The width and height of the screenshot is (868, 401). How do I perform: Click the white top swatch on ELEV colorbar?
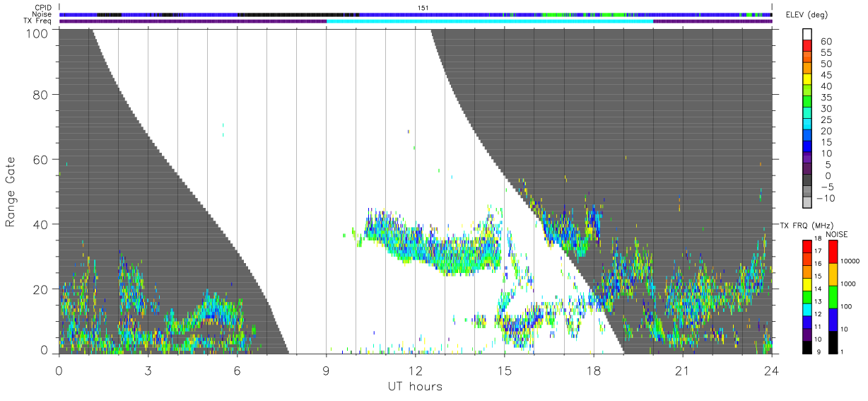[807, 35]
